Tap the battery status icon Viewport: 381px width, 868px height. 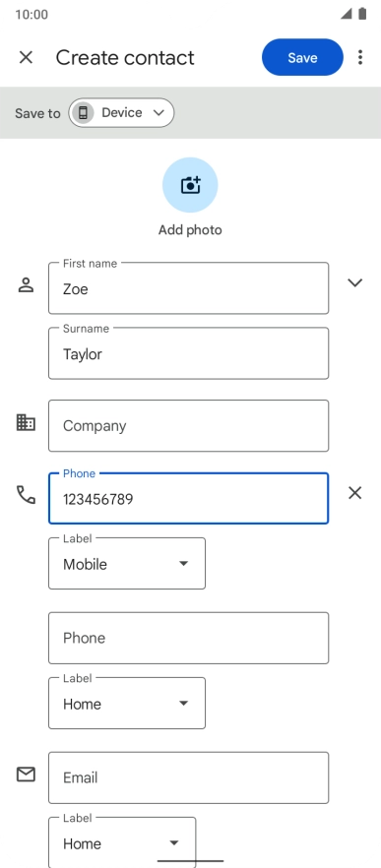362,14
